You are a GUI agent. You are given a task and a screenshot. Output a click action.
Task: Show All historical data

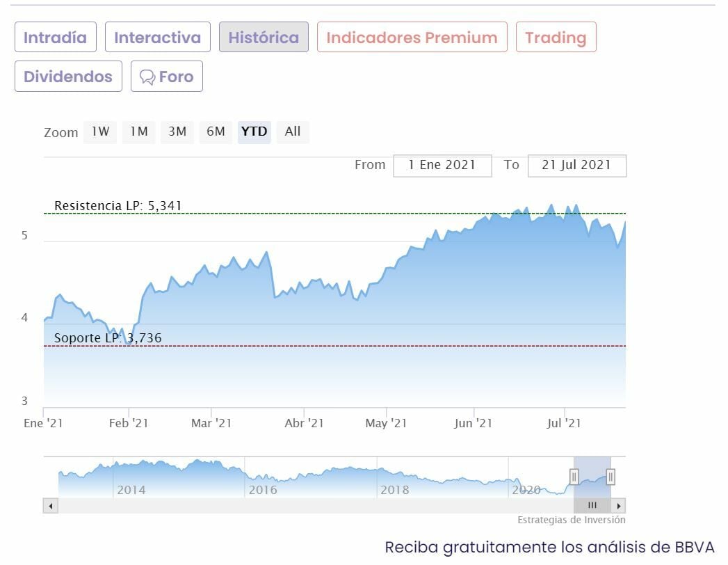pyautogui.click(x=293, y=132)
